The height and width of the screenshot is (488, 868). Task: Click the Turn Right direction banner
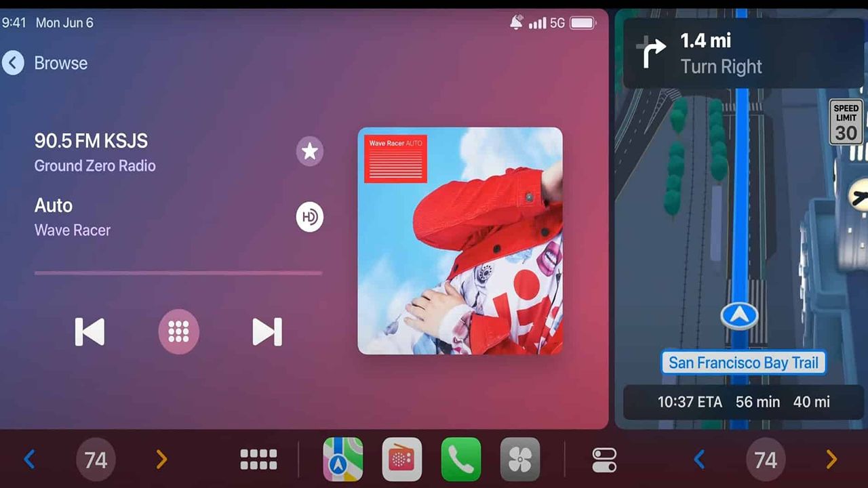click(x=743, y=54)
